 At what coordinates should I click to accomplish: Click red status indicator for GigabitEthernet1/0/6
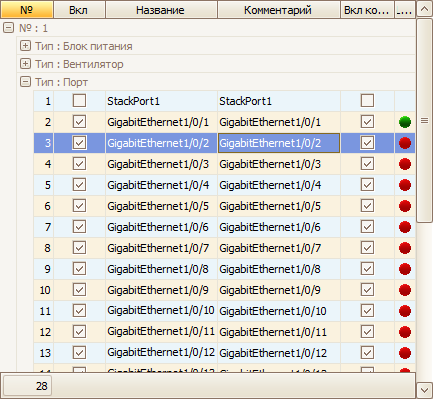(x=405, y=227)
